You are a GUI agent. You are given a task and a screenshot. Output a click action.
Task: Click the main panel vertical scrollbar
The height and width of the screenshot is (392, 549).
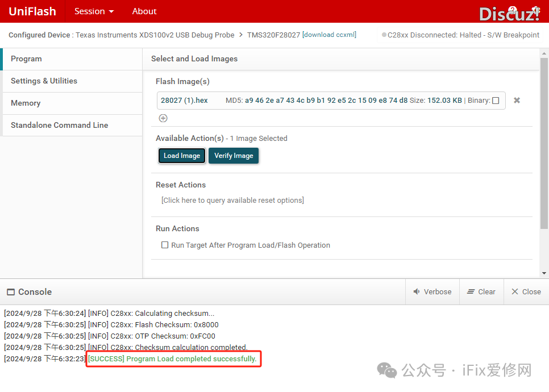pyautogui.click(x=544, y=142)
